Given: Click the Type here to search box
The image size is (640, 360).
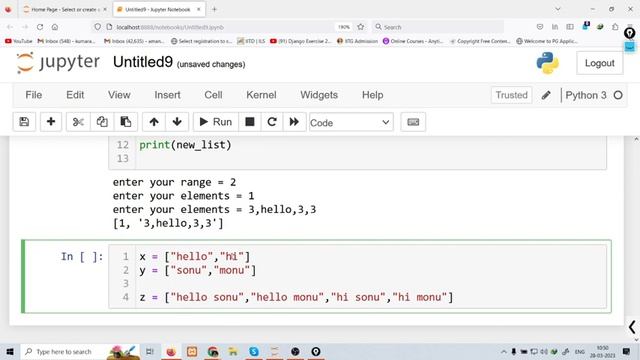Looking at the screenshot, I should tap(63, 351).
